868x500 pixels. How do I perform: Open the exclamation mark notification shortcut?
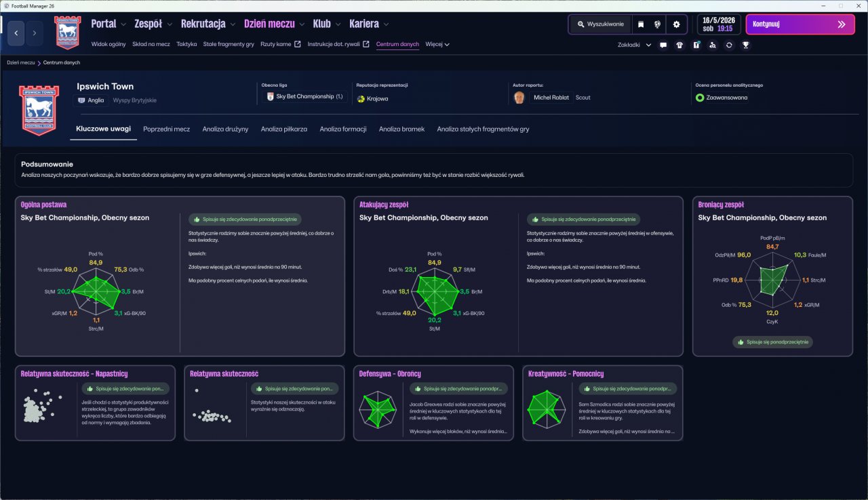696,45
